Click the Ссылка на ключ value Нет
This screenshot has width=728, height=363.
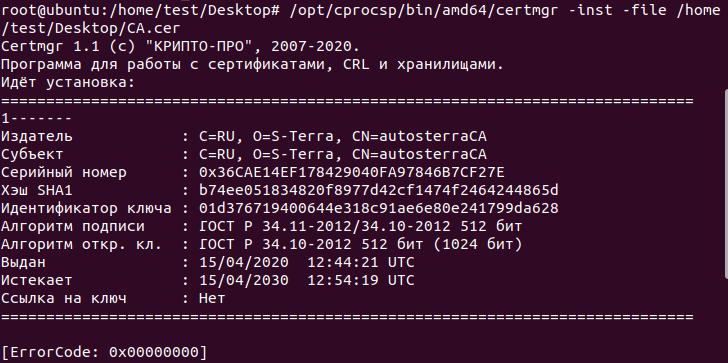click(212, 298)
